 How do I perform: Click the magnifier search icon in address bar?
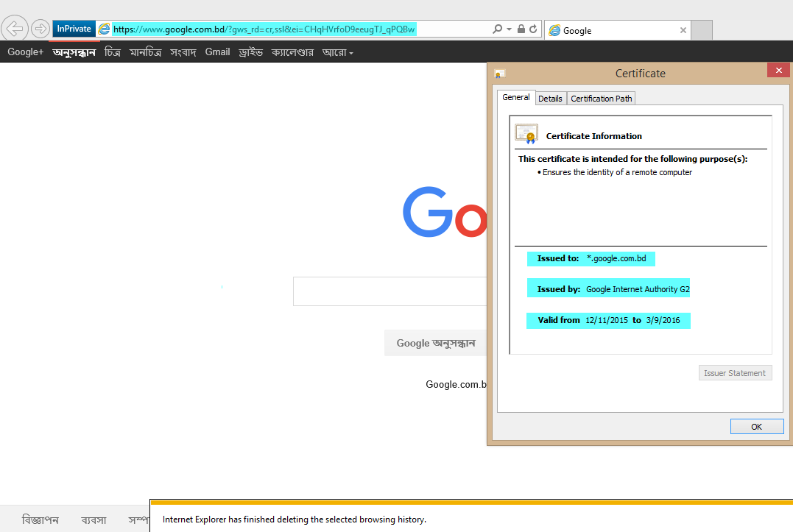click(x=498, y=29)
